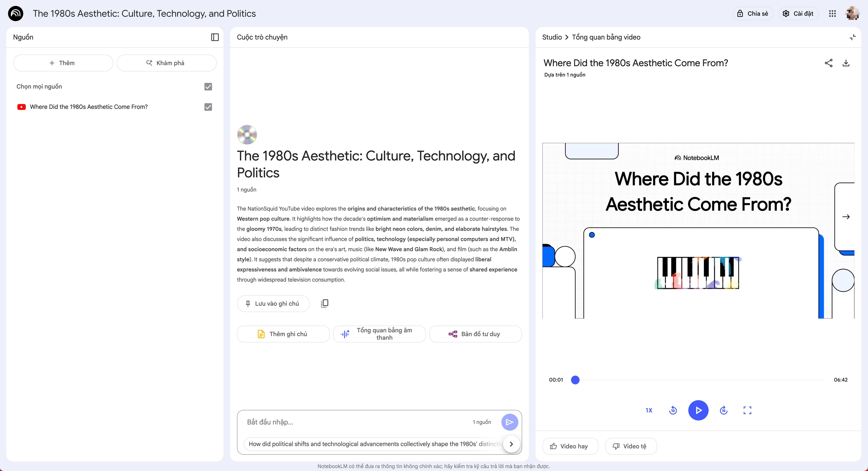Go back to the Studio breadcrumb
Viewport: 868px width, 471px height.
[x=552, y=37]
